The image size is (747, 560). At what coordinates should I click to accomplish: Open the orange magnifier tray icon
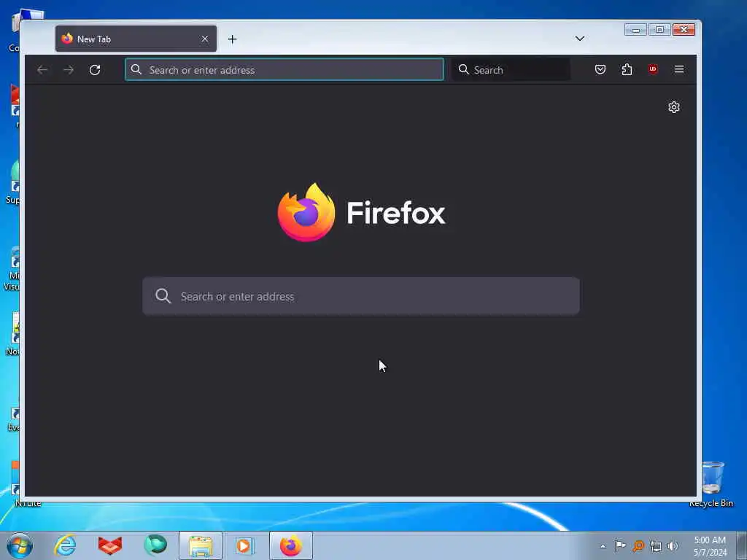pyautogui.click(x=638, y=545)
